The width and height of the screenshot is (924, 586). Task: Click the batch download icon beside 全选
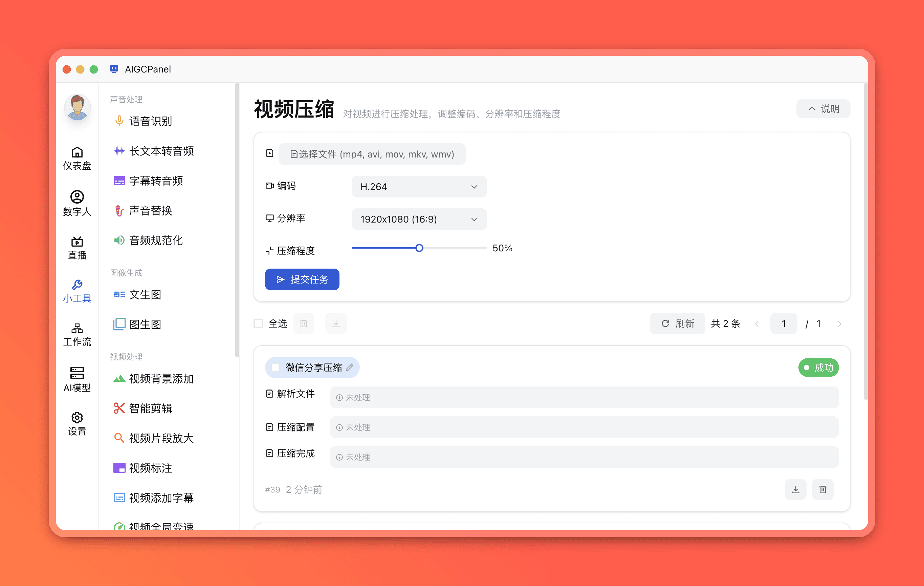click(x=336, y=324)
